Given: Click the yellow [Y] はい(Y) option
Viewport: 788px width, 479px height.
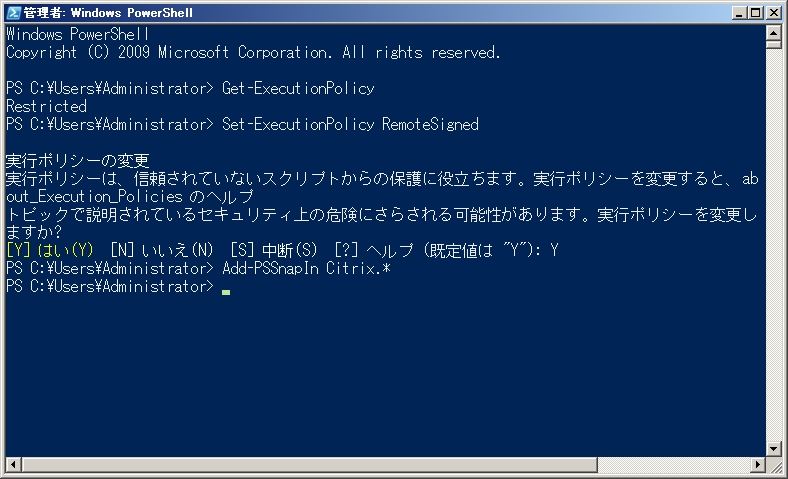Looking at the screenshot, I should pos(50,250).
